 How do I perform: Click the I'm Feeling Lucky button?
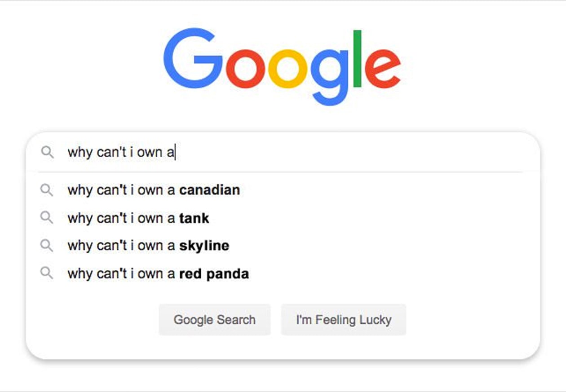coord(344,320)
